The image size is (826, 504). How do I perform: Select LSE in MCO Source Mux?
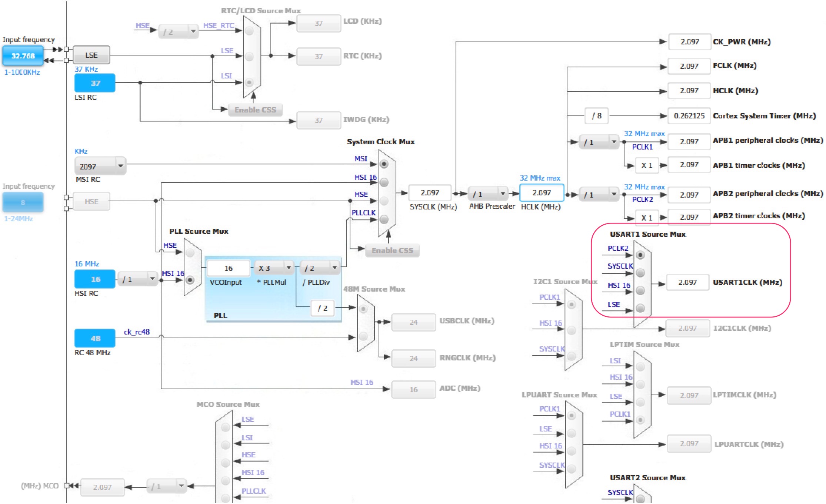pyautogui.click(x=225, y=427)
